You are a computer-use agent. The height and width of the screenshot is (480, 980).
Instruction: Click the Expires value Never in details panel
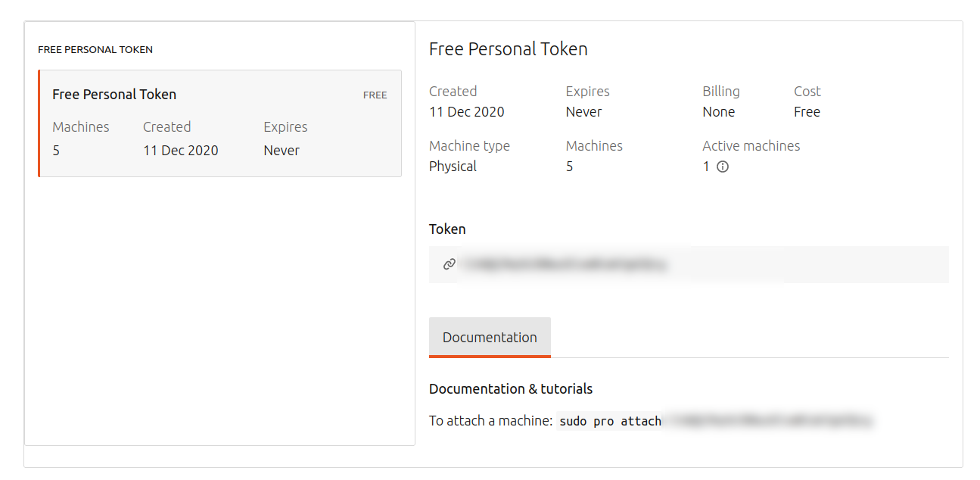pos(583,112)
